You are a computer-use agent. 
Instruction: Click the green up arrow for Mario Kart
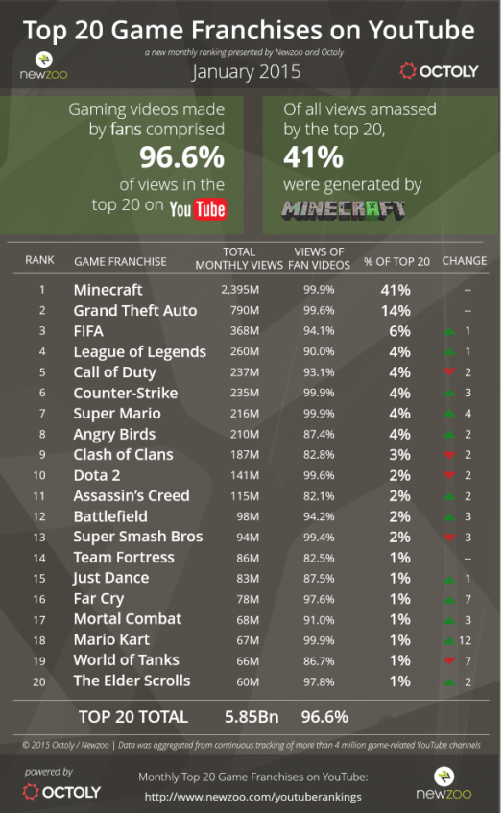tap(449, 641)
